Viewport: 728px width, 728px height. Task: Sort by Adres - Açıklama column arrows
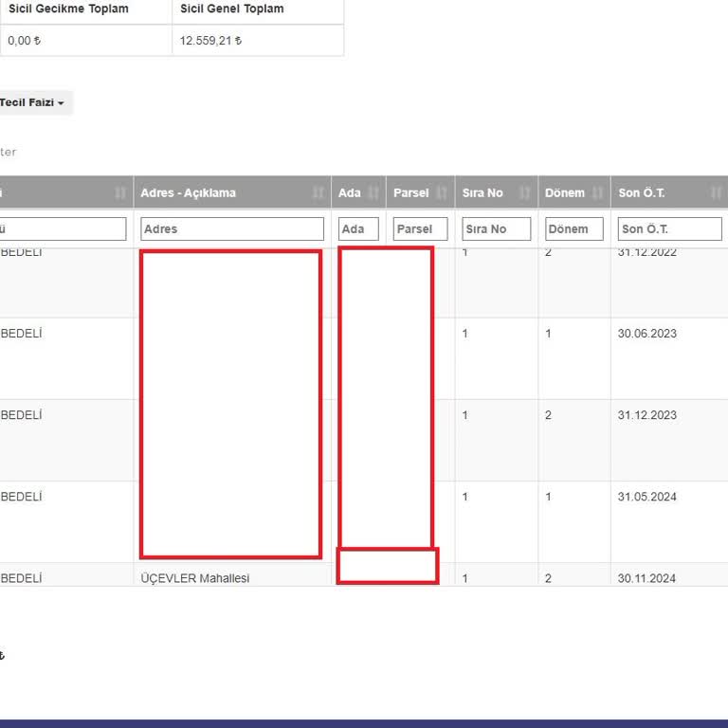click(x=318, y=192)
